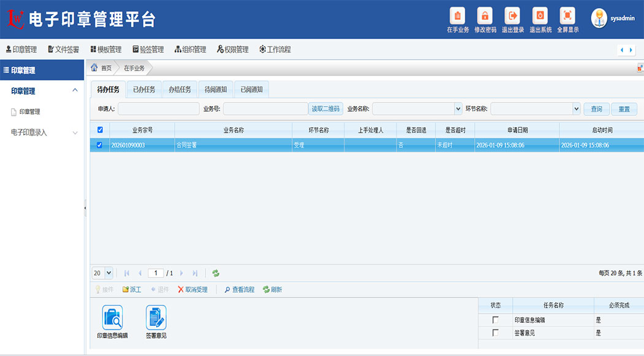
Task: Uncheck the row 202601090003 checkbox
Action: [101, 145]
